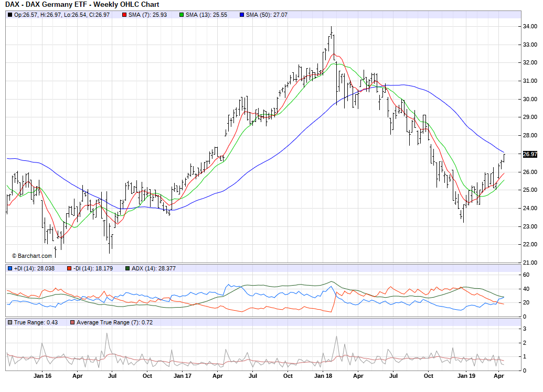
Task: Click the gray True Range legend swatch
Action: [10, 322]
